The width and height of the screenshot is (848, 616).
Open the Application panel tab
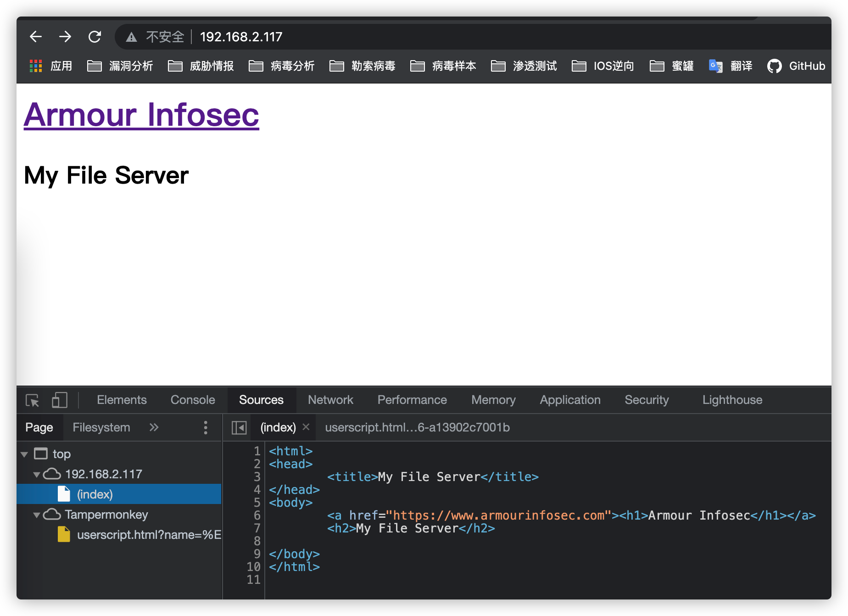point(570,400)
